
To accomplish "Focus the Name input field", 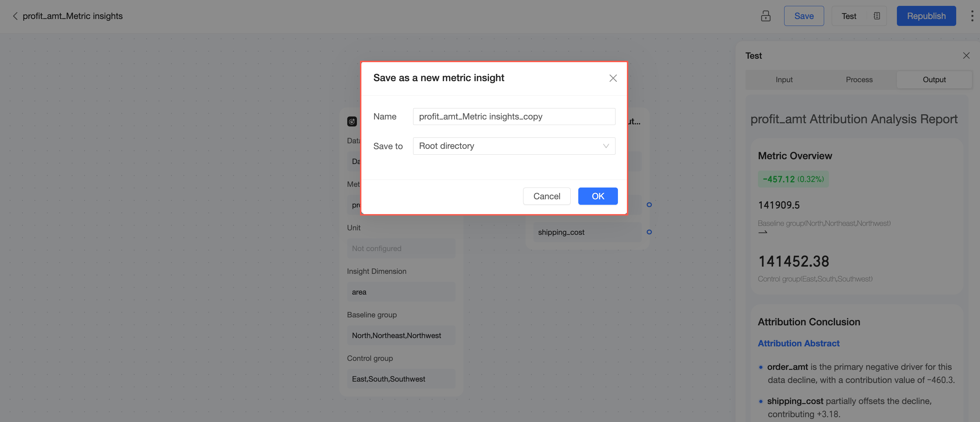I will click(513, 116).
